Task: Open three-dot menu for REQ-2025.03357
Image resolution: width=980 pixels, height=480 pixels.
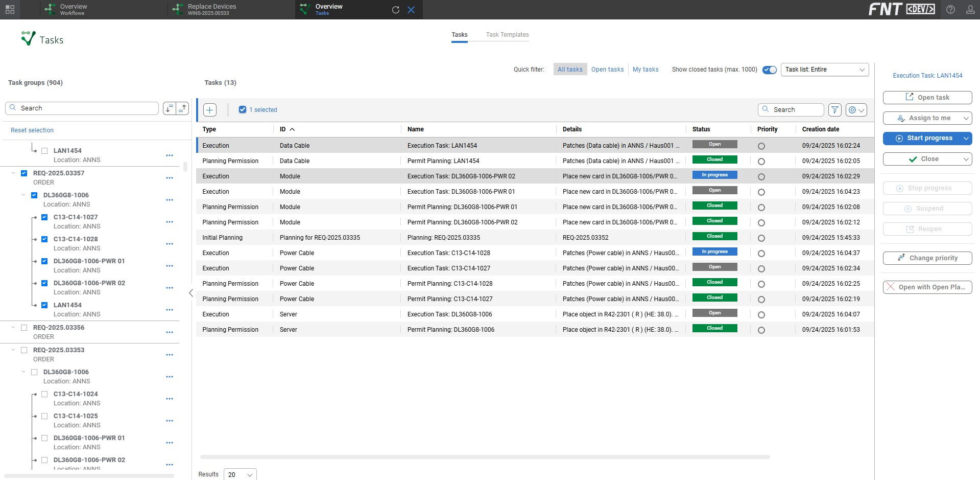Action: click(x=170, y=178)
